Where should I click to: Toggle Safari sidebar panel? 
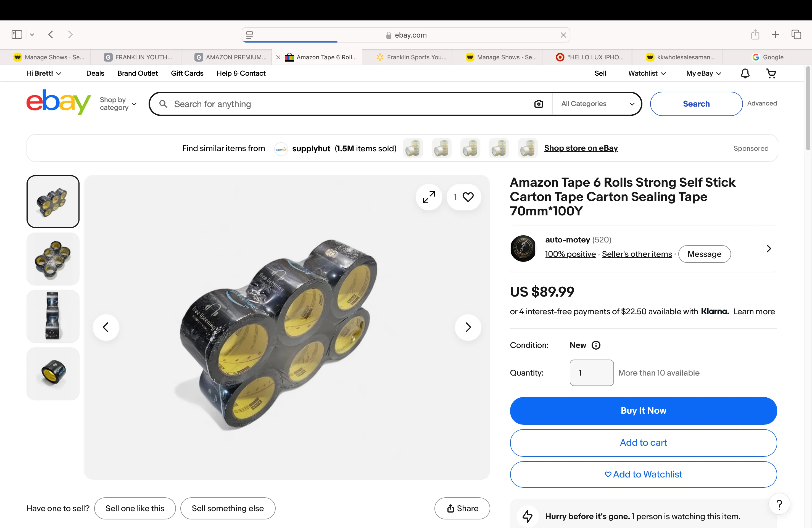point(17,35)
